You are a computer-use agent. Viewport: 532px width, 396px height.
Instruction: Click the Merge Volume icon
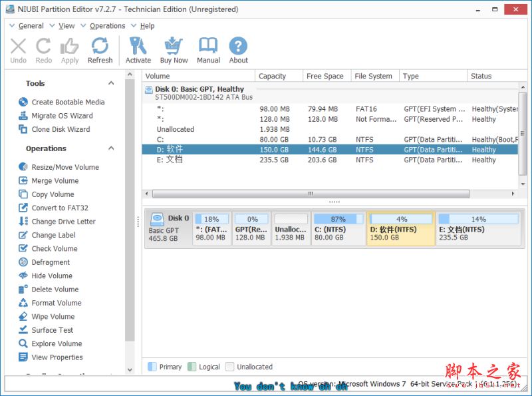(23, 180)
